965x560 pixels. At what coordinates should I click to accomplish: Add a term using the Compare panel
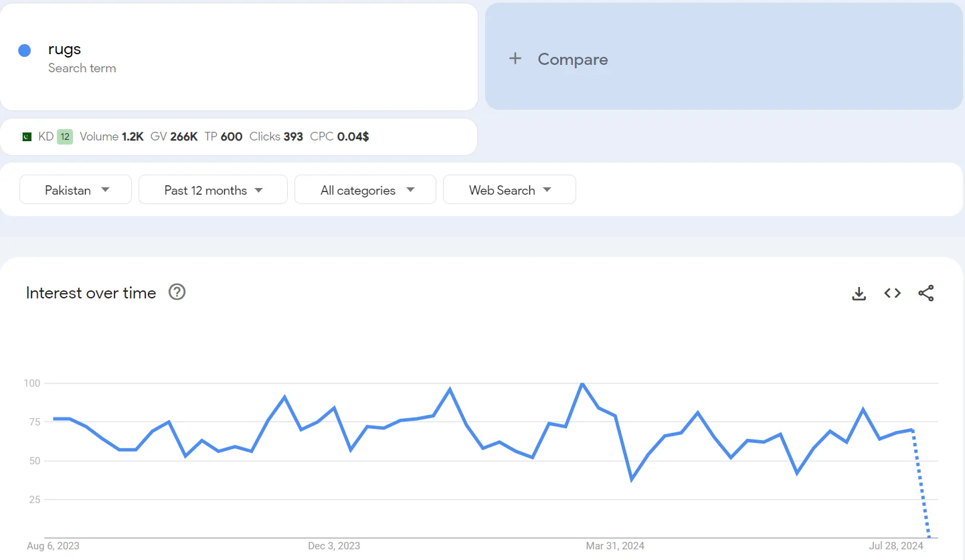(x=572, y=59)
